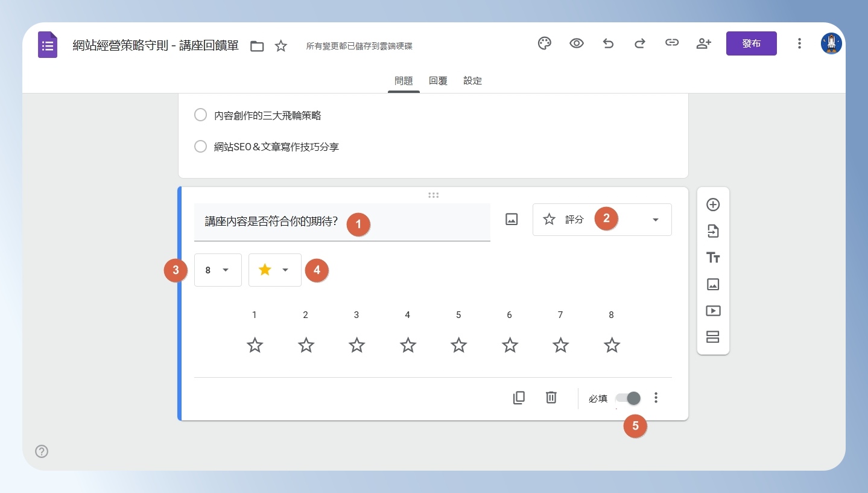Add a section from the side toolbar
The width and height of the screenshot is (868, 493).
713,337
